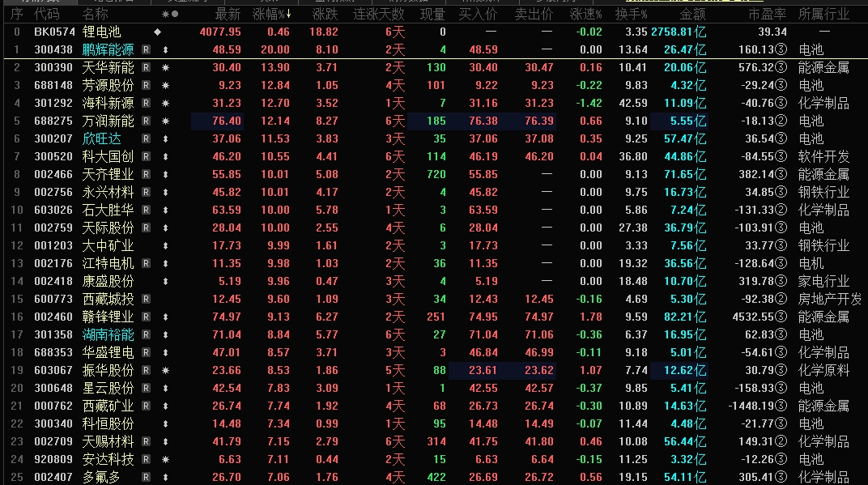Sort by the 卖出价 column header

tap(534, 14)
